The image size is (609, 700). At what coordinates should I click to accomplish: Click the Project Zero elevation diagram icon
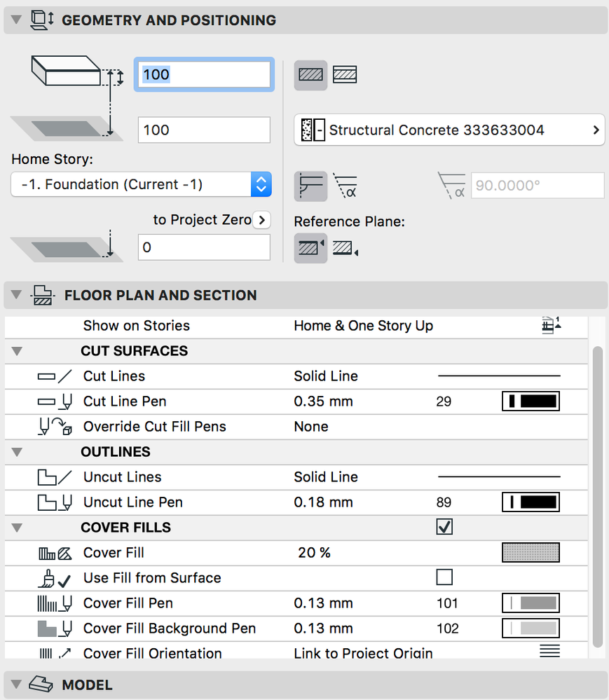[67, 245]
